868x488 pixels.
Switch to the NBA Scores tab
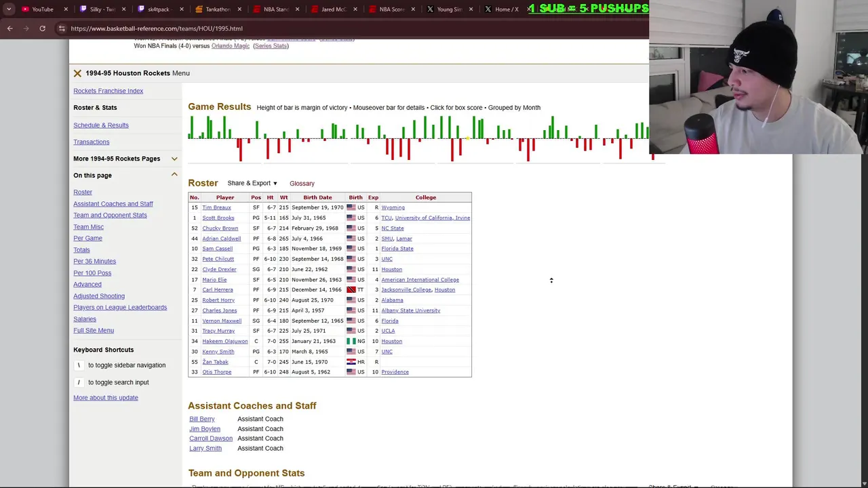(x=391, y=9)
